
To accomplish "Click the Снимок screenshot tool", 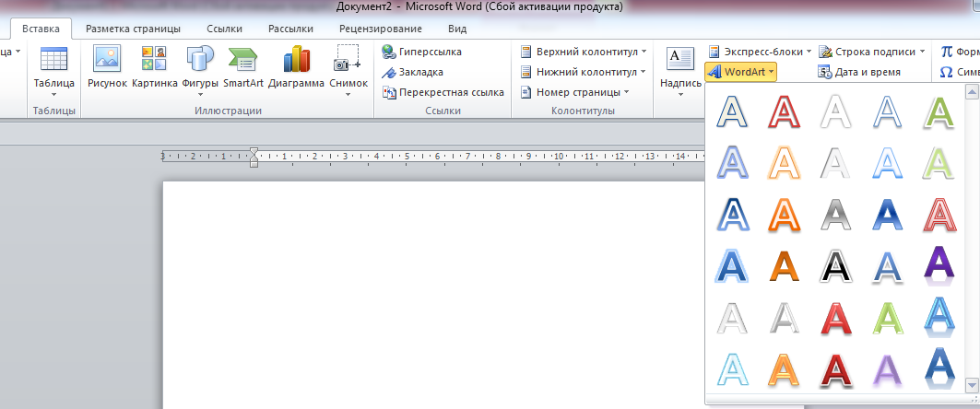I will (x=348, y=57).
